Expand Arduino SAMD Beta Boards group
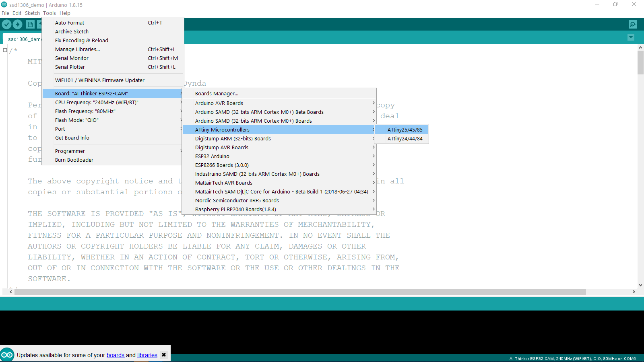644x362 pixels. (279, 112)
